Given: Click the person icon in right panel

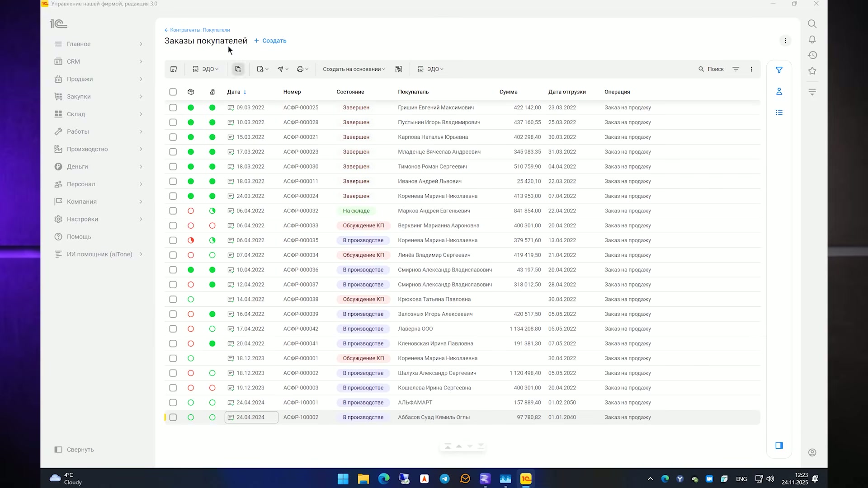Looking at the screenshot, I should [x=779, y=91].
